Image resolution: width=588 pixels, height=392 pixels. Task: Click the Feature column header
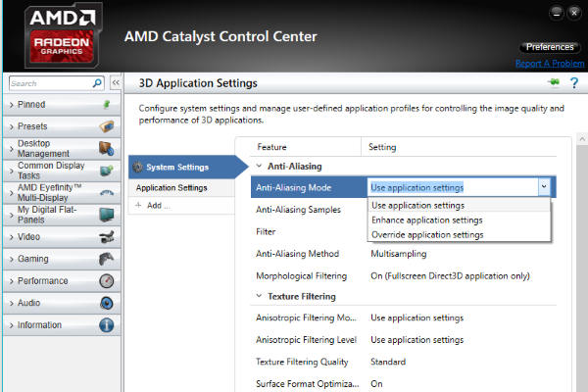pyautogui.click(x=271, y=147)
